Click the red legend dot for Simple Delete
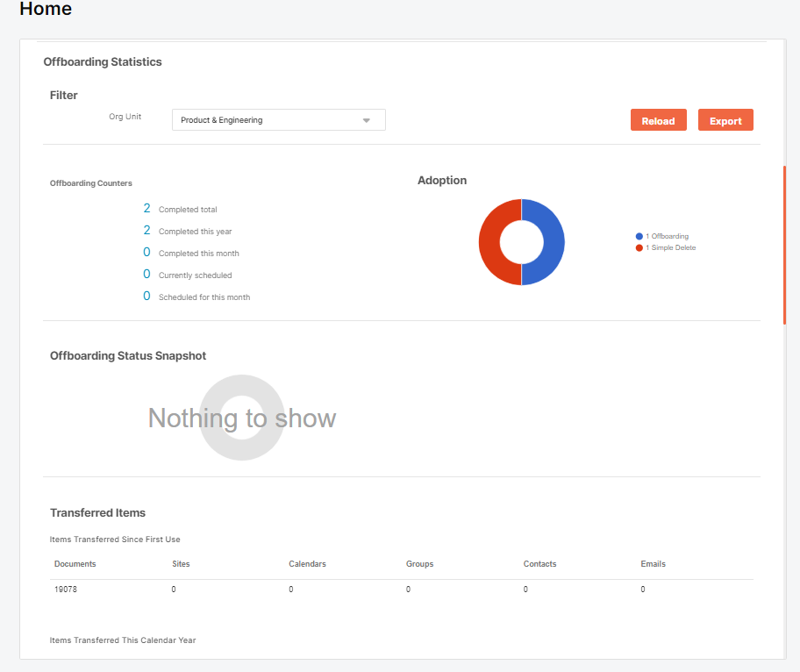Viewport: 800px width, 672px height. tap(639, 247)
